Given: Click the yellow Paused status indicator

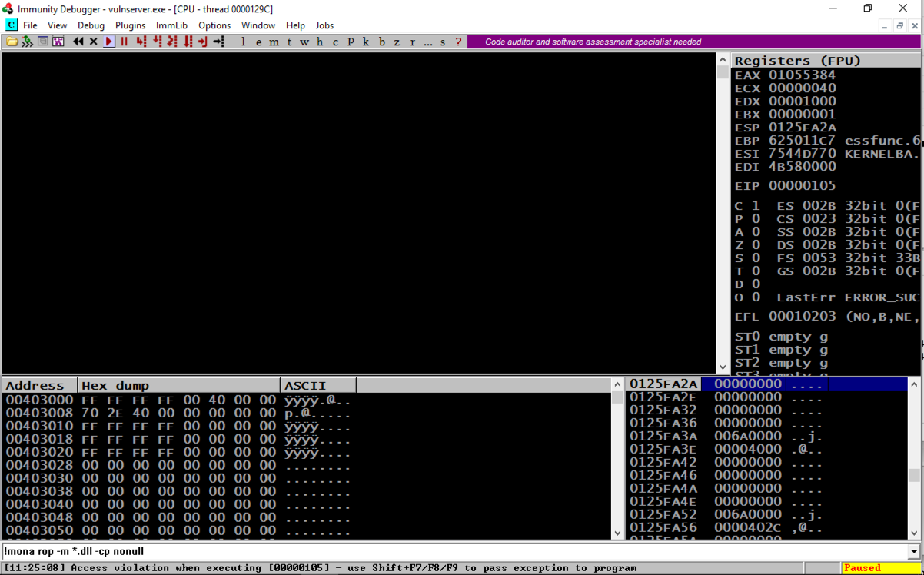Looking at the screenshot, I should coord(880,568).
